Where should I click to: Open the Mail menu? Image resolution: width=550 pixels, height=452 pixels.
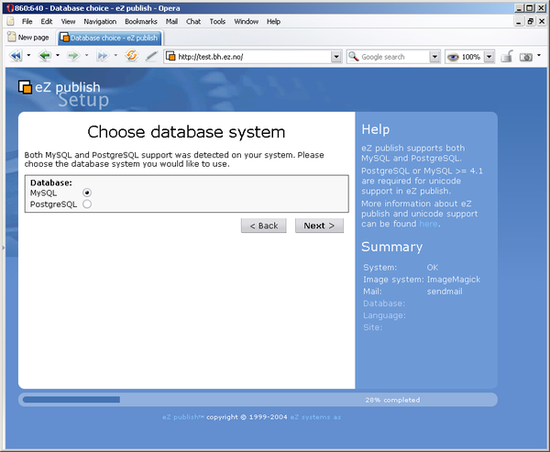coord(172,22)
